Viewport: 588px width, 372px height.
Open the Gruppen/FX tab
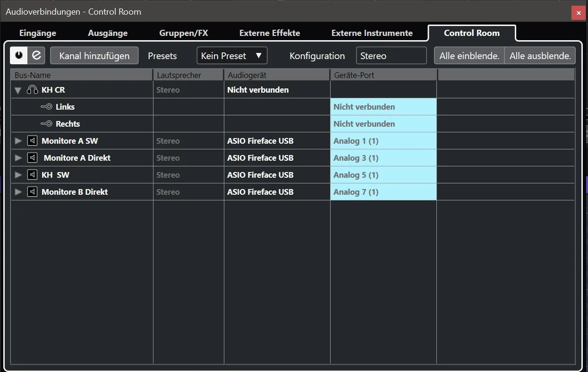(184, 33)
